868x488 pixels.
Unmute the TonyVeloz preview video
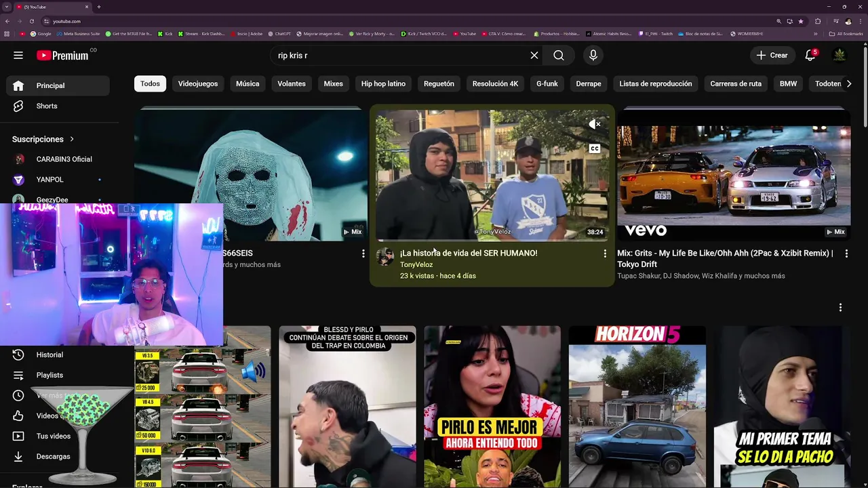(x=595, y=124)
